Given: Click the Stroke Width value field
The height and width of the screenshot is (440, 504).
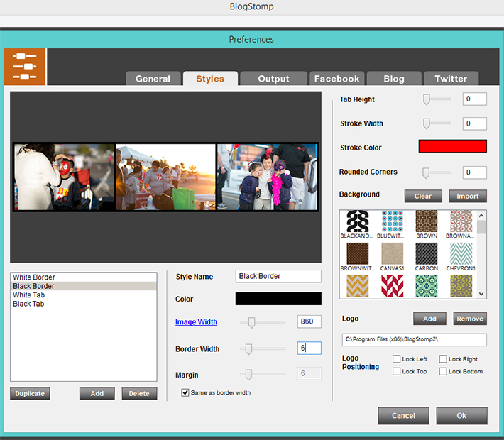Looking at the screenshot, I should 475,123.
